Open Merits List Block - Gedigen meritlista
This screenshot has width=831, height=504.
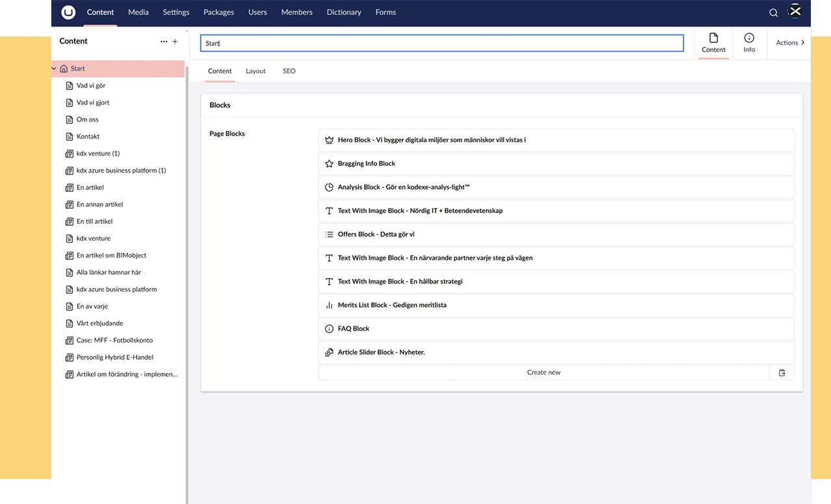[556, 305]
